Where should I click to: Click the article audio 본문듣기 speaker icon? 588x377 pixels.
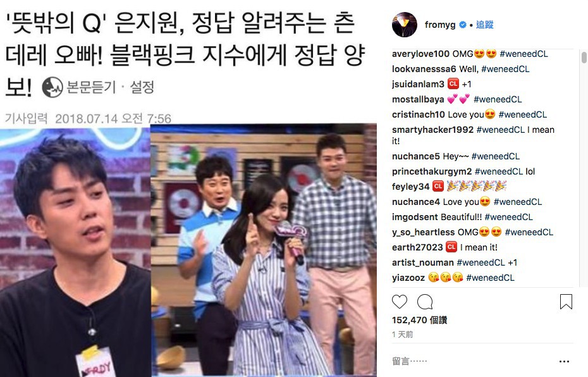(x=52, y=87)
